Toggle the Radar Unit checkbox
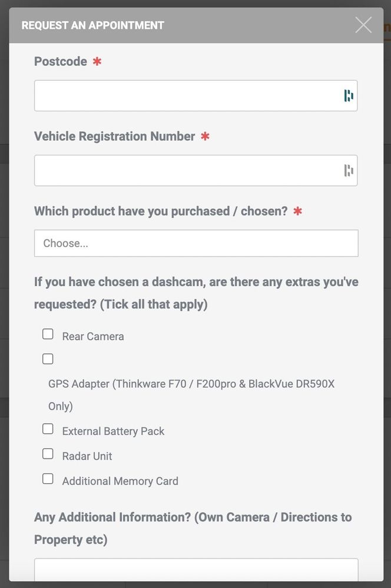This screenshot has width=391, height=588. click(48, 454)
